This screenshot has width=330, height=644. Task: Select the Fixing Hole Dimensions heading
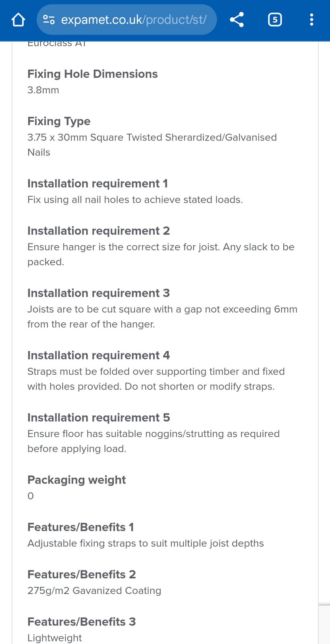[92, 74]
